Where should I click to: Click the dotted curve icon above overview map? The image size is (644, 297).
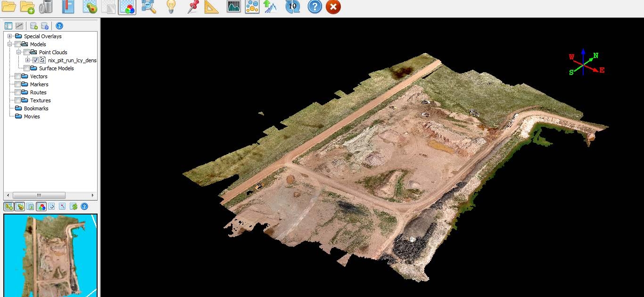click(51, 206)
